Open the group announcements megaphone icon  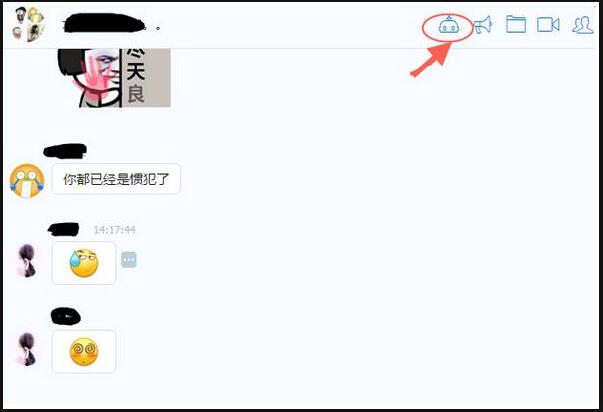(x=483, y=25)
